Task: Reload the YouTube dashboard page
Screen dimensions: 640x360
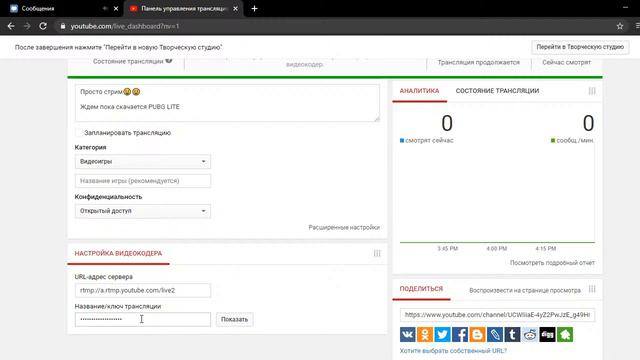Action: pos(43,26)
